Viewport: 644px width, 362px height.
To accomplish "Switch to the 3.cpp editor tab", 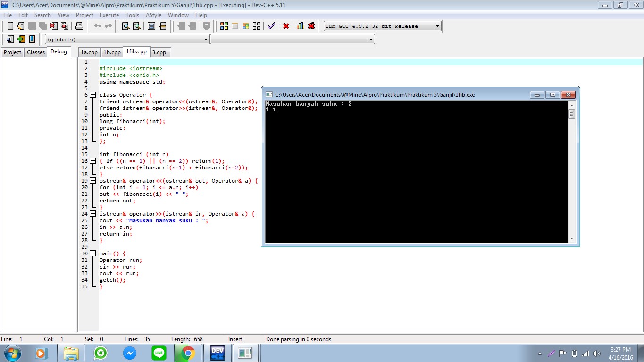I will [159, 52].
